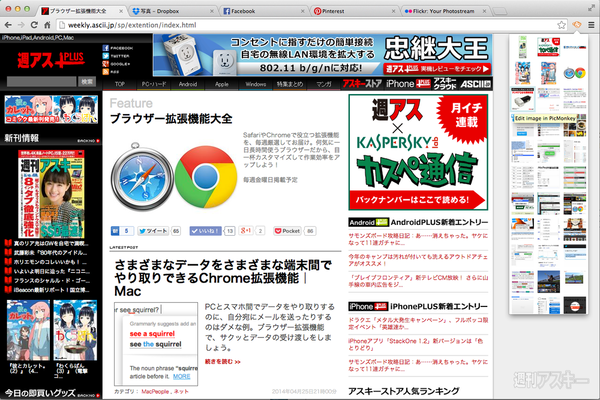Click the 週アスPLUS site logo
This screenshot has width=600, height=400.
point(51,60)
